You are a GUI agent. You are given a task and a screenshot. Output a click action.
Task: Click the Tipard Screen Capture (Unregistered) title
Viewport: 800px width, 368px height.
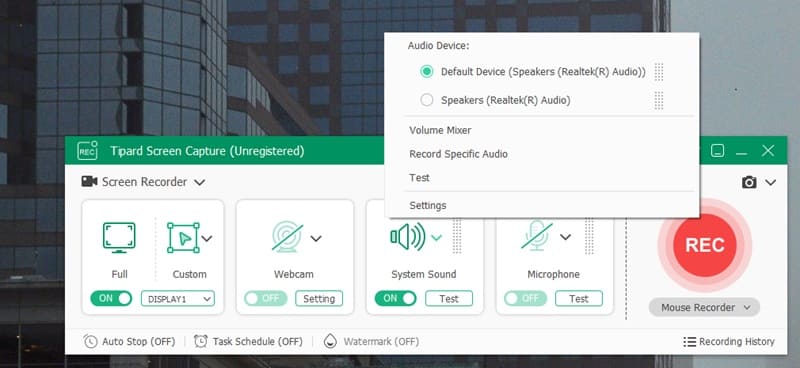coord(207,151)
